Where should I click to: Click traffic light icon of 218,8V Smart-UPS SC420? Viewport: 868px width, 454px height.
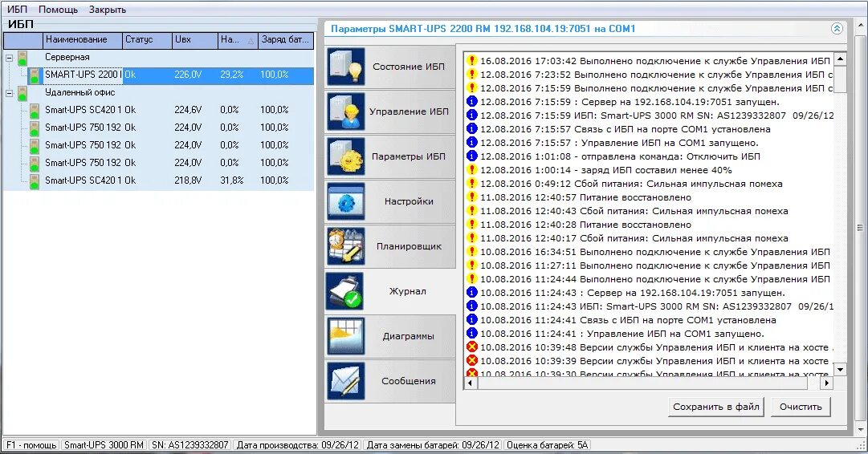coord(35,181)
